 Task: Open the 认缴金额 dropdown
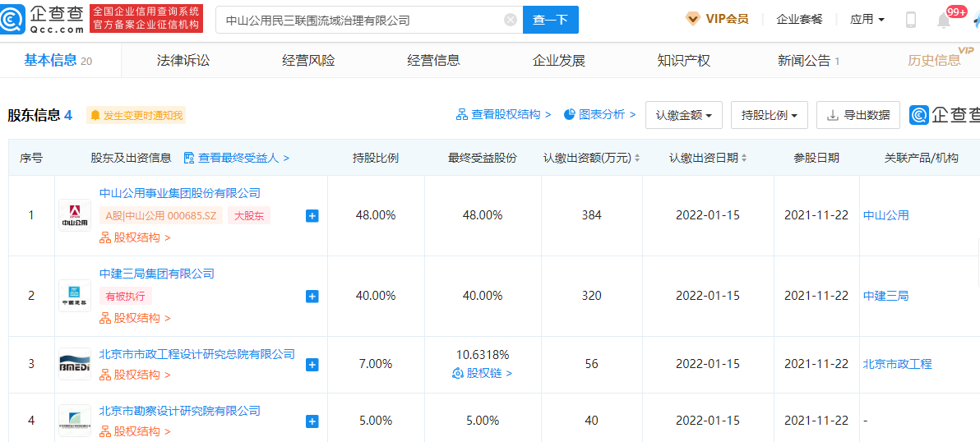click(x=683, y=116)
